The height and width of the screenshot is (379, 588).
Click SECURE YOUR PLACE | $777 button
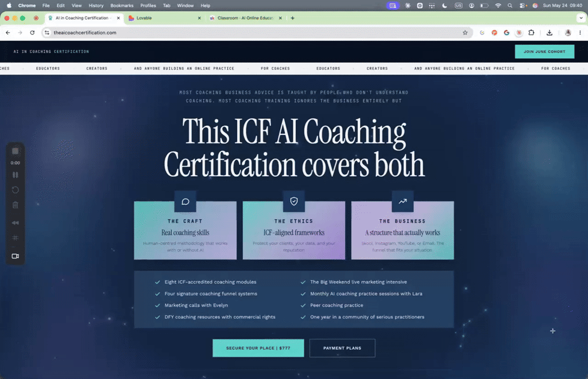(x=258, y=348)
